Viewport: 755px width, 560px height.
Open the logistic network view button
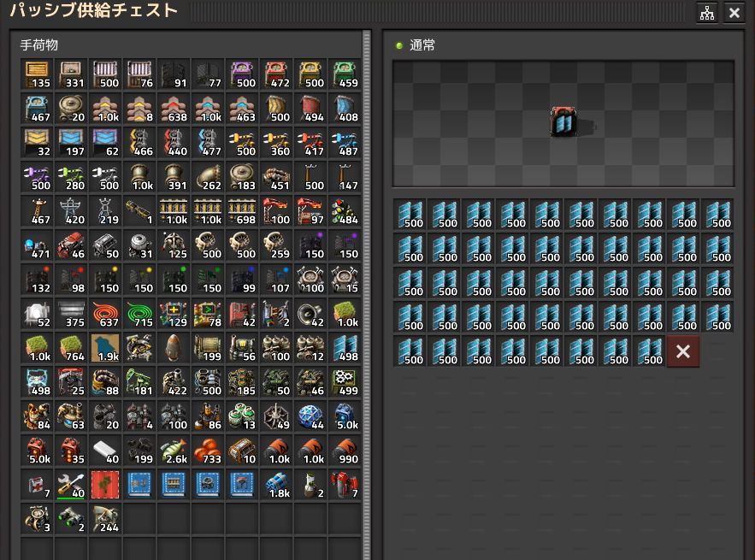pyautogui.click(x=707, y=13)
